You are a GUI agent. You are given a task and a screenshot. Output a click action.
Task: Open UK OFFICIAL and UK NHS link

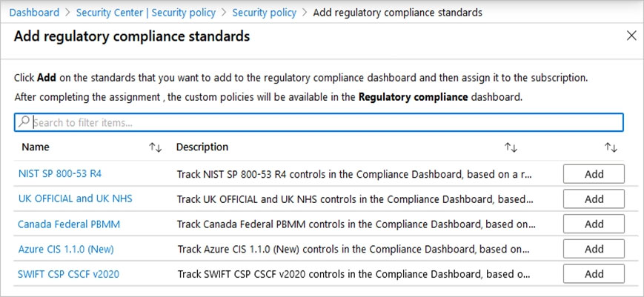coord(76,198)
